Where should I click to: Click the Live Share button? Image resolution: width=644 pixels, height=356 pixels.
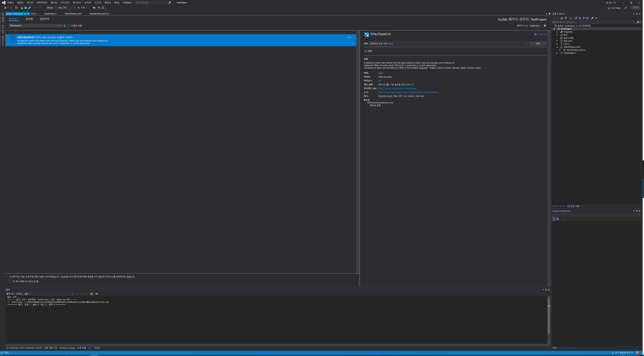[x=614, y=8]
